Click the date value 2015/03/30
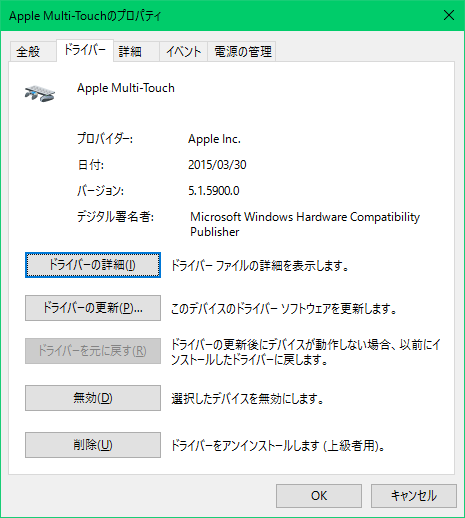Viewport: 465px width, 518px height. (x=217, y=165)
